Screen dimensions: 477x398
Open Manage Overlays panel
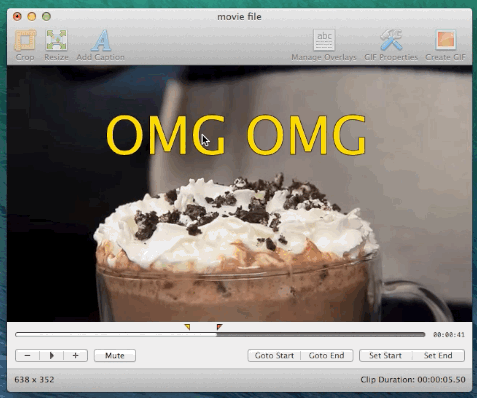pyautogui.click(x=324, y=40)
